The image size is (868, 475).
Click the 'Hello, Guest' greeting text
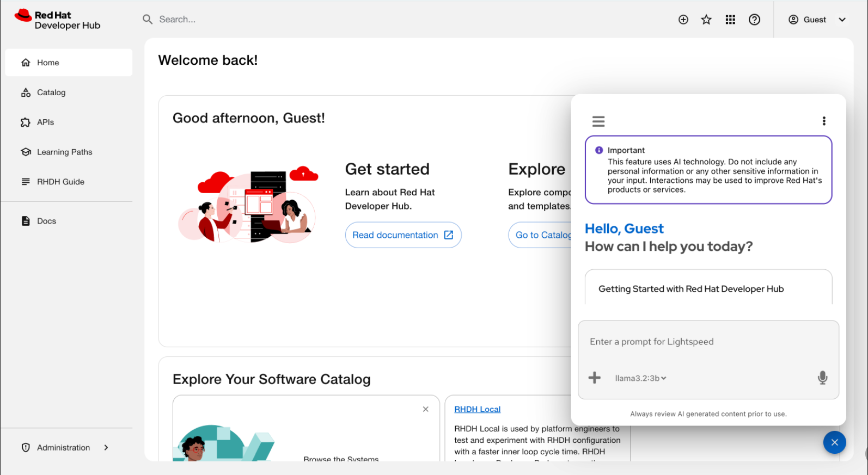(624, 229)
